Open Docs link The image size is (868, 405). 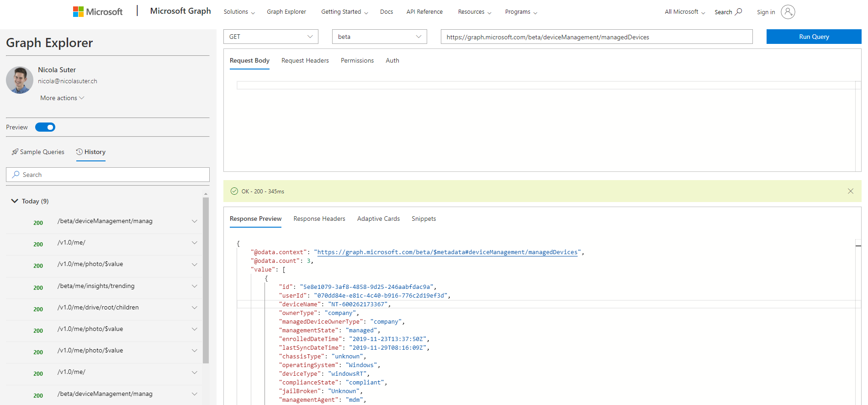386,12
